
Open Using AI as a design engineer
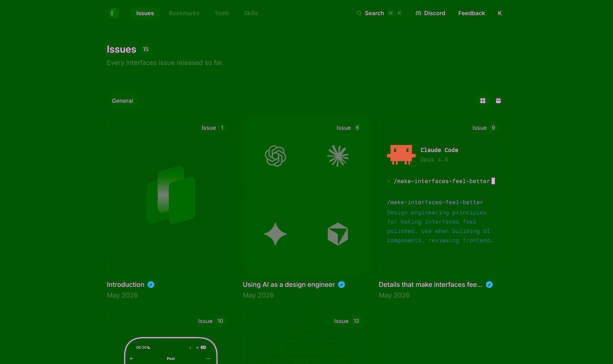coord(289,285)
